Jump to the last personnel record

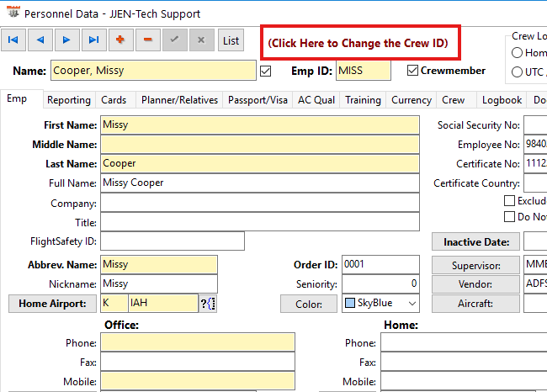coord(93,40)
